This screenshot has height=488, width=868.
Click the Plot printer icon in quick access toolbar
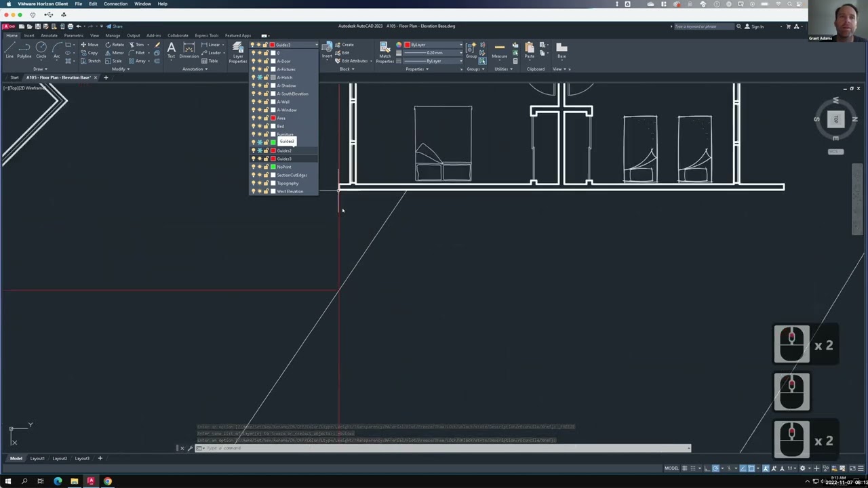tap(70, 26)
